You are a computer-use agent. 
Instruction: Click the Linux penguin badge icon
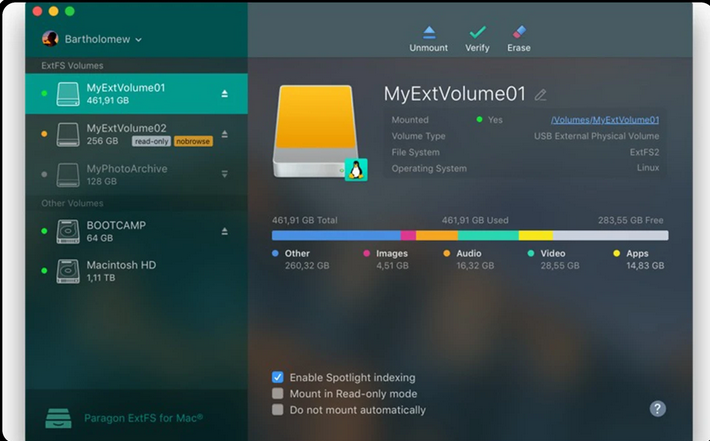[x=356, y=170]
